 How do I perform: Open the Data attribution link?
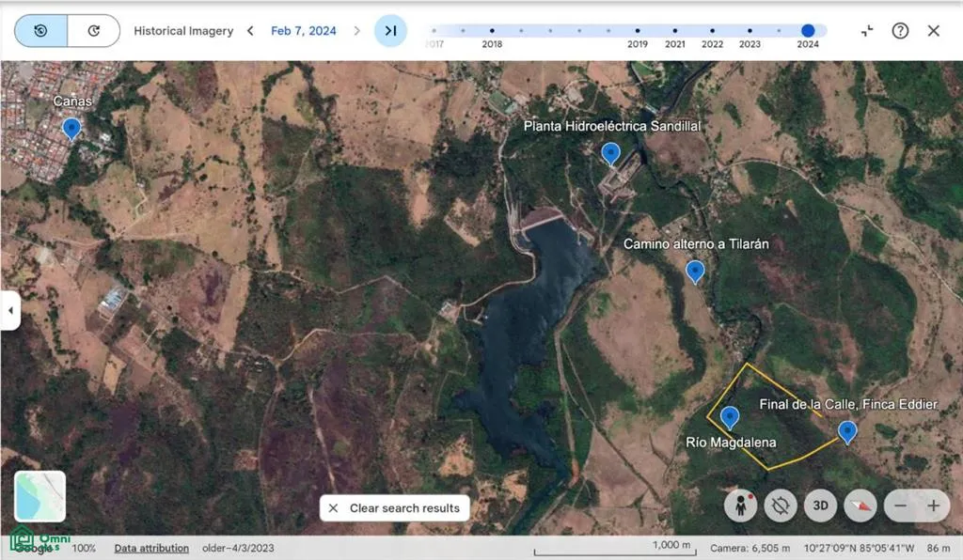click(x=151, y=548)
